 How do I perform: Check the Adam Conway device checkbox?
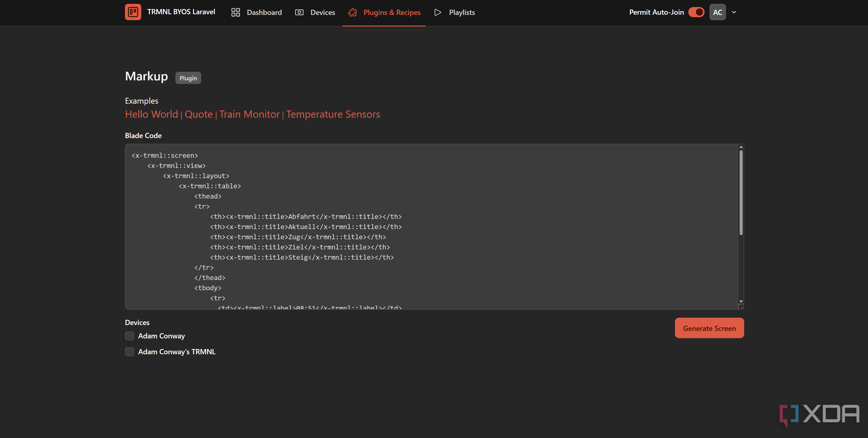pyautogui.click(x=129, y=336)
